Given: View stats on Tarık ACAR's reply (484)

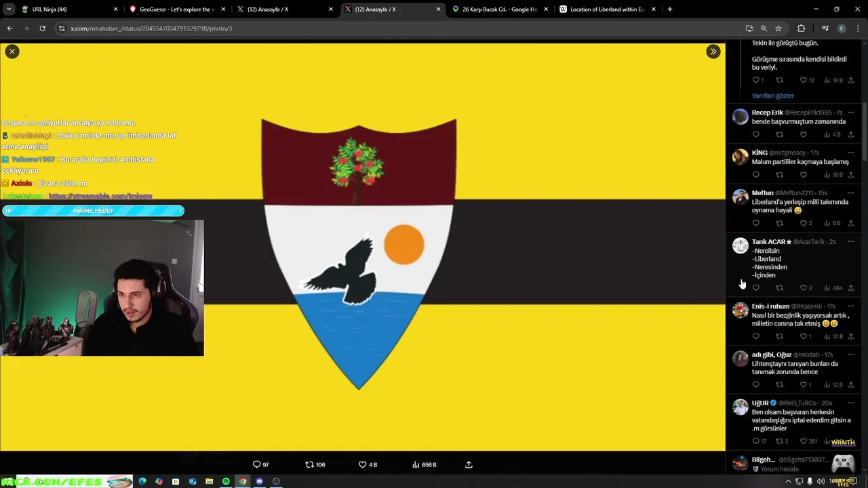Looking at the screenshot, I should [833, 288].
